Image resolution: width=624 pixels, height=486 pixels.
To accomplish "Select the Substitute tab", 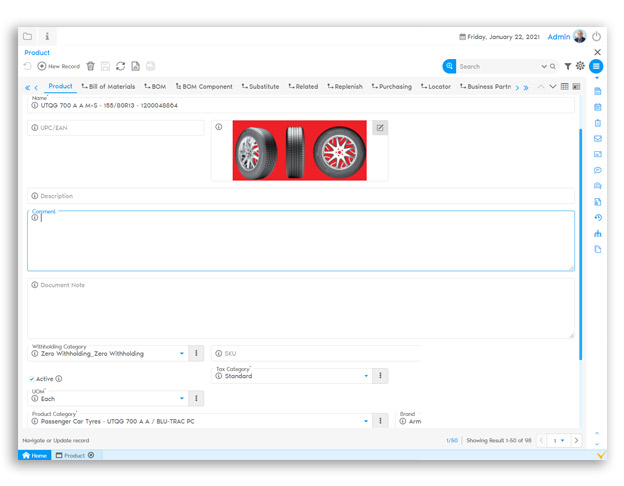I will tap(260, 87).
